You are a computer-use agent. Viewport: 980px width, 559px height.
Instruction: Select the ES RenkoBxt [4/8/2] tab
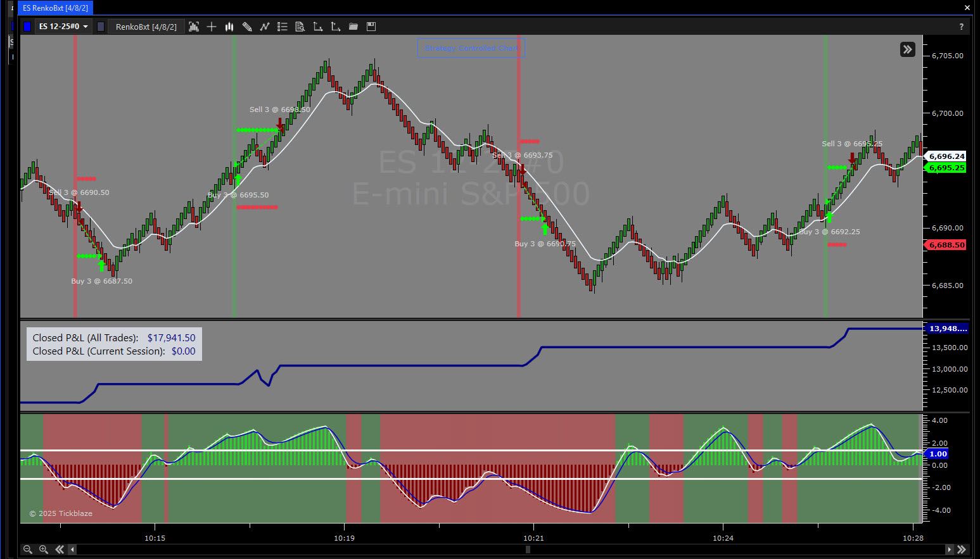(55, 8)
